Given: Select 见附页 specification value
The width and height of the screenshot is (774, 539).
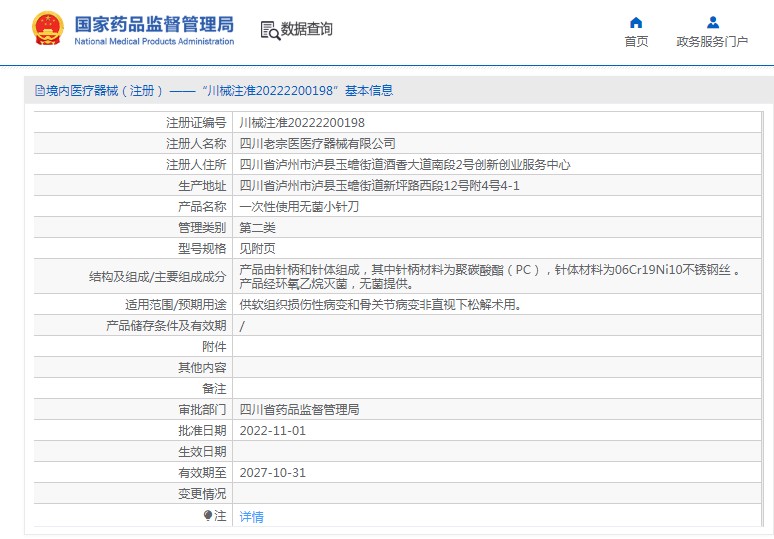Looking at the screenshot, I should click(258, 248).
